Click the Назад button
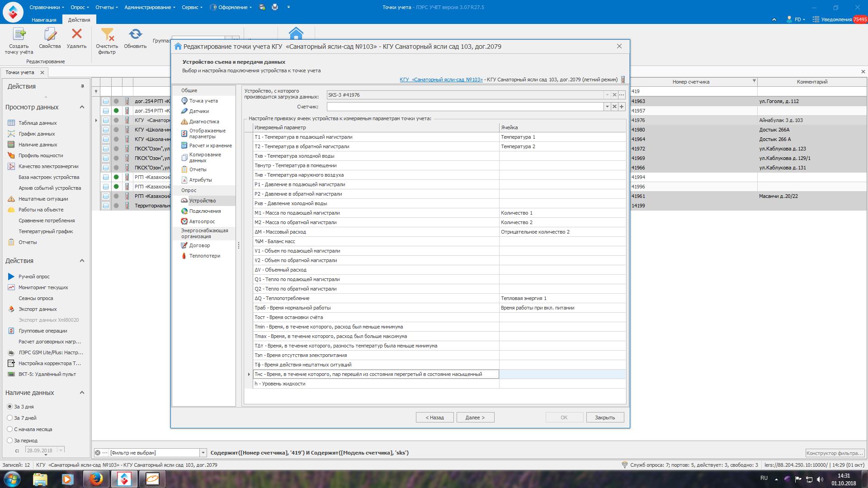This screenshot has width=868, height=488. tap(435, 418)
